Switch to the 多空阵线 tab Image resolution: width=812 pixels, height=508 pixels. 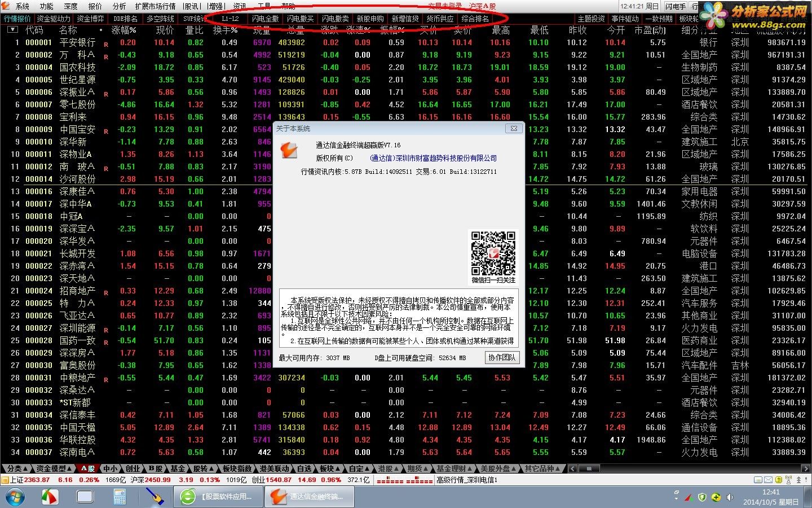[160, 19]
